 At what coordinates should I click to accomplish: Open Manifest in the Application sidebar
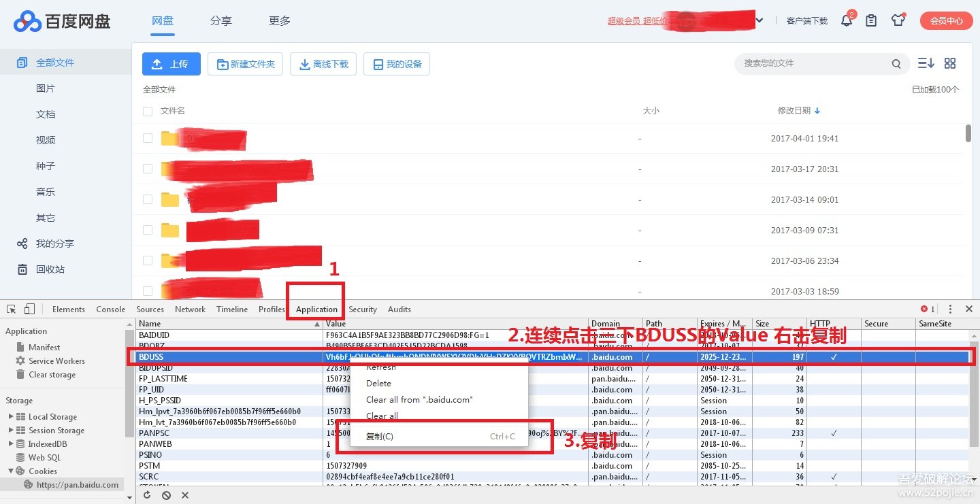[x=44, y=347]
